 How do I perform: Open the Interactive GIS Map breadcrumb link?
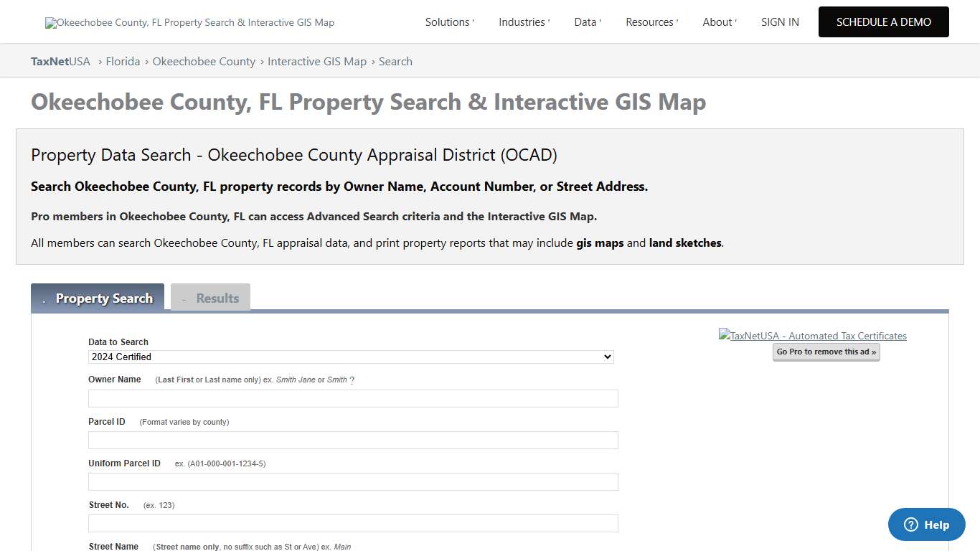(317, 61)
